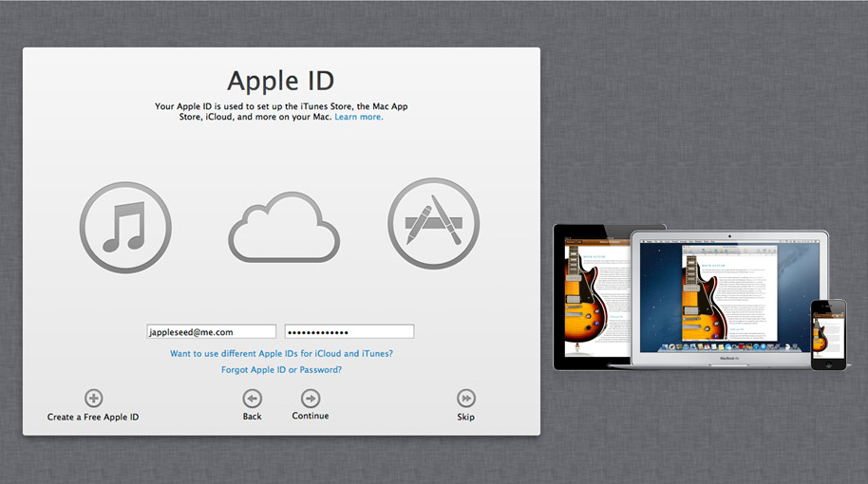Click the Apple ID heading
Image resolution: width=868 pixels, height=484 pixels.
coord(281,81)
